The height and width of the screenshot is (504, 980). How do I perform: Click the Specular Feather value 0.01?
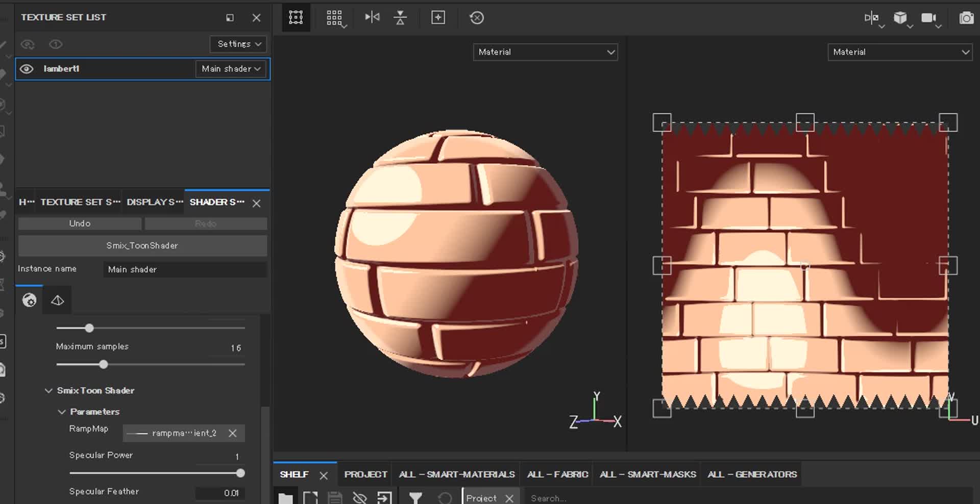[231, 493]
